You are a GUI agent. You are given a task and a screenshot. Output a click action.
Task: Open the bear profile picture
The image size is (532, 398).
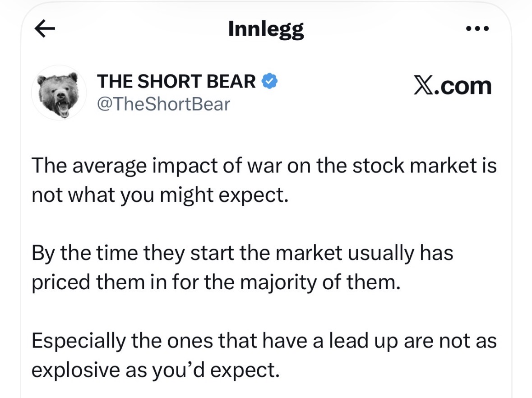59,93
